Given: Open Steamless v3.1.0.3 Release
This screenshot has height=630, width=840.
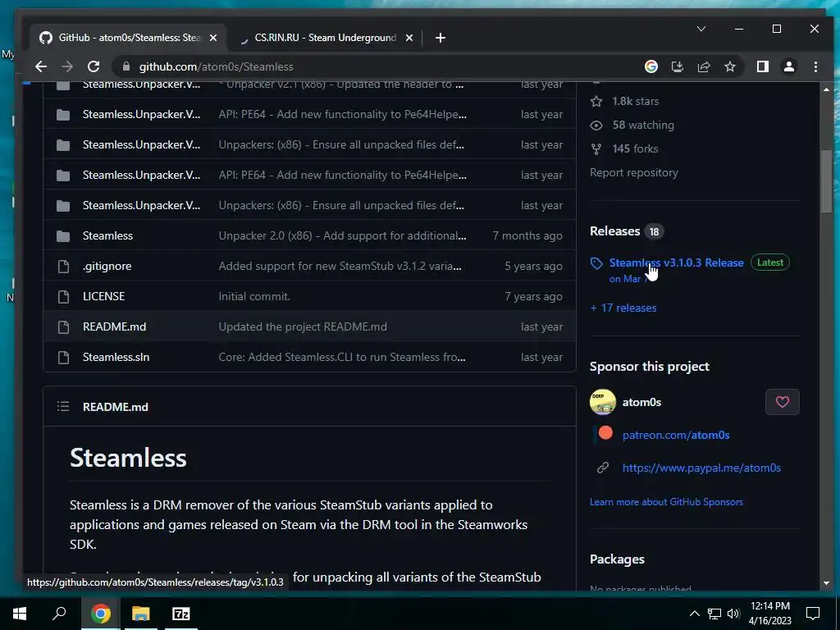Looking at the screenshot, I should coord(677,262).
